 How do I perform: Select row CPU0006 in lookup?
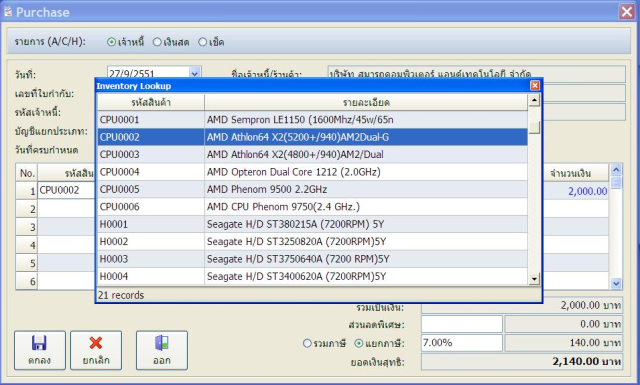[x=313, y=207]
